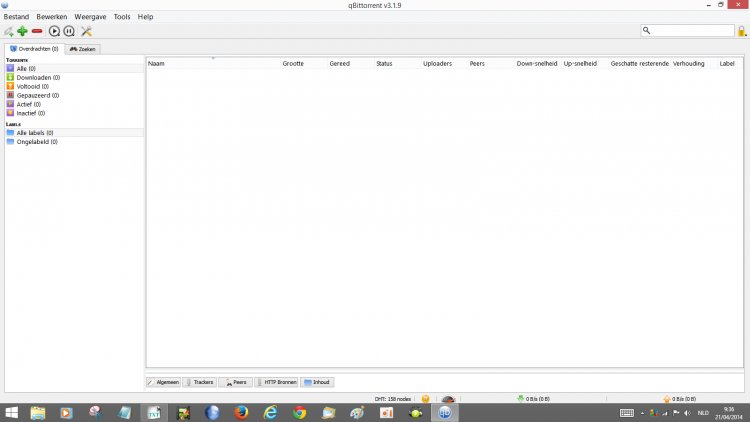Open options via the wrench toolbar icon
The width and height of the screenshot is (750, 422).
tap(86, 31)
